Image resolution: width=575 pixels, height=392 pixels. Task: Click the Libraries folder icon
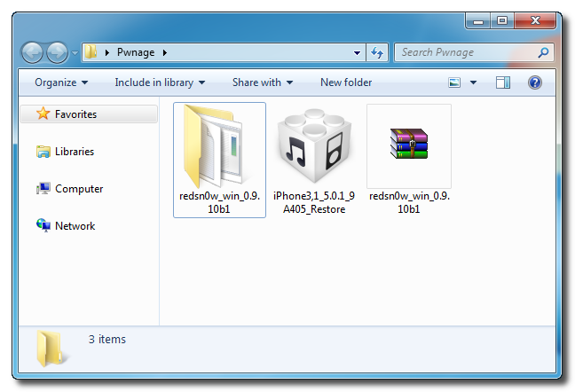pos(43,152)
